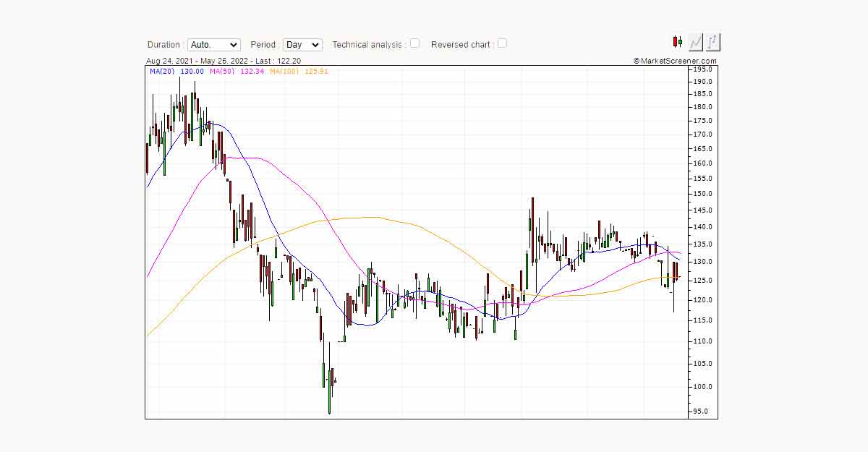868x452 pixels.
Task: Tick the Reversed chart checkbox
Action: click(x=502, y=43)
